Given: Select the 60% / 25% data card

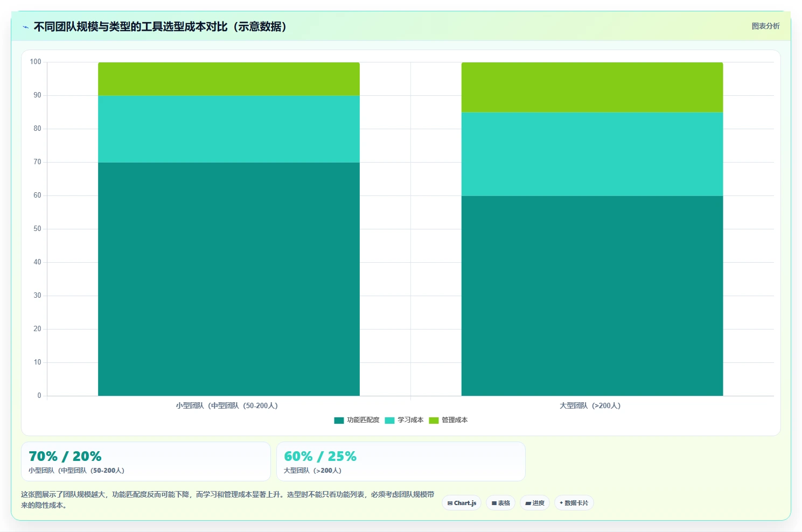Looking at the screenshot, I should coord(401,461).
